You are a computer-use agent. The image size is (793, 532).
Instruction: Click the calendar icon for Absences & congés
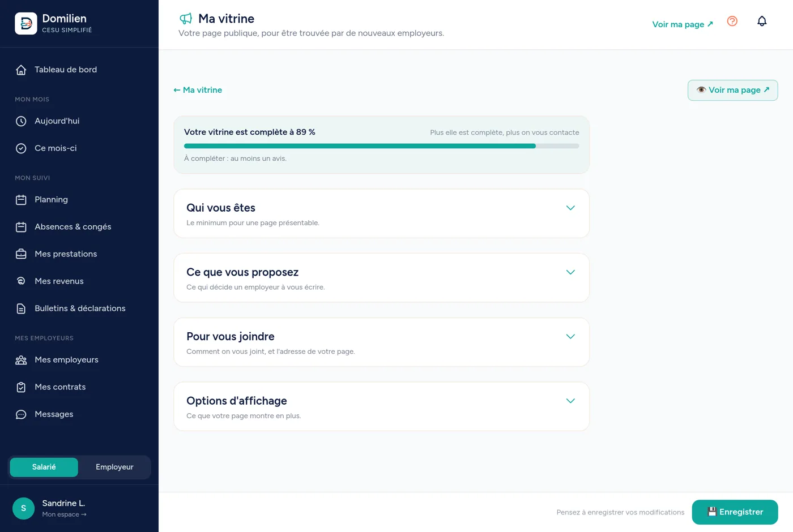[x=21, y=227]
